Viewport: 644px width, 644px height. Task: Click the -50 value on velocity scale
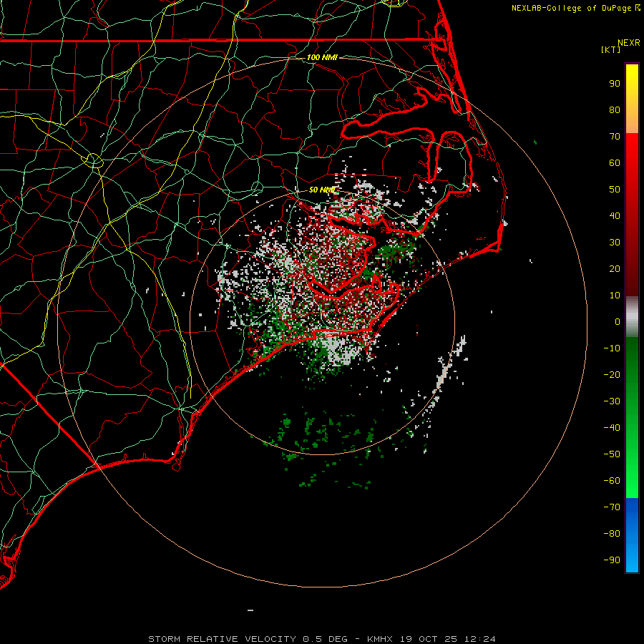click(x=612, y=454)
